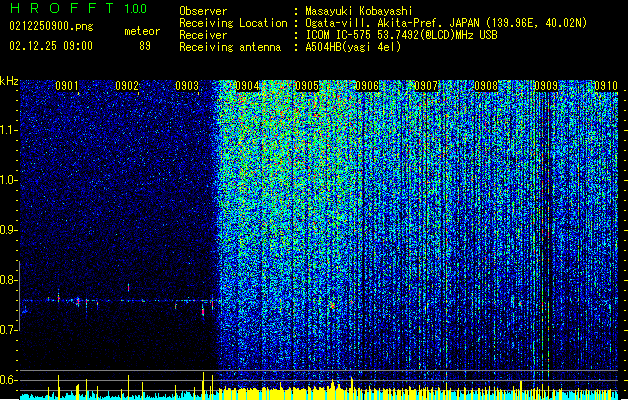Click the 0.7 kHz axis label
This screenshot has width=629, height=400.
click(9, 330)
